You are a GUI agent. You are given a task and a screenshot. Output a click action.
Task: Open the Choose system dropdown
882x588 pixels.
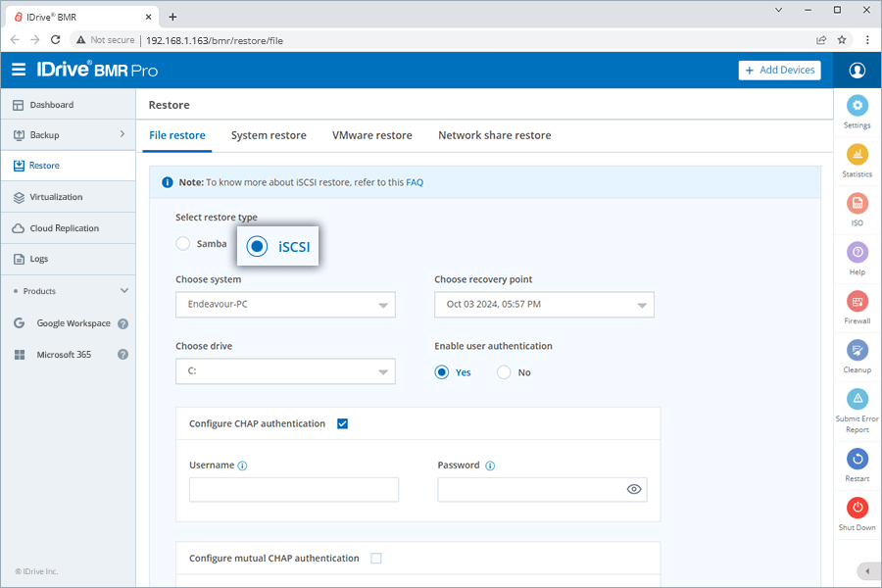coord(285,305)
